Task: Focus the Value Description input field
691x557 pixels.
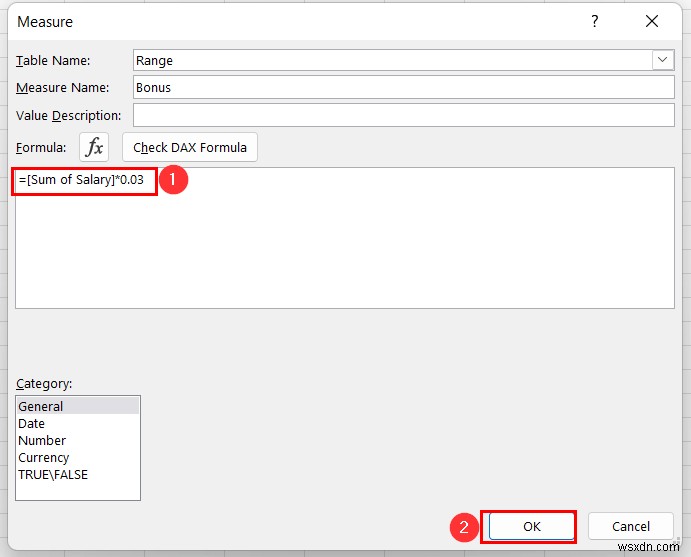Action: coord(403,115)
